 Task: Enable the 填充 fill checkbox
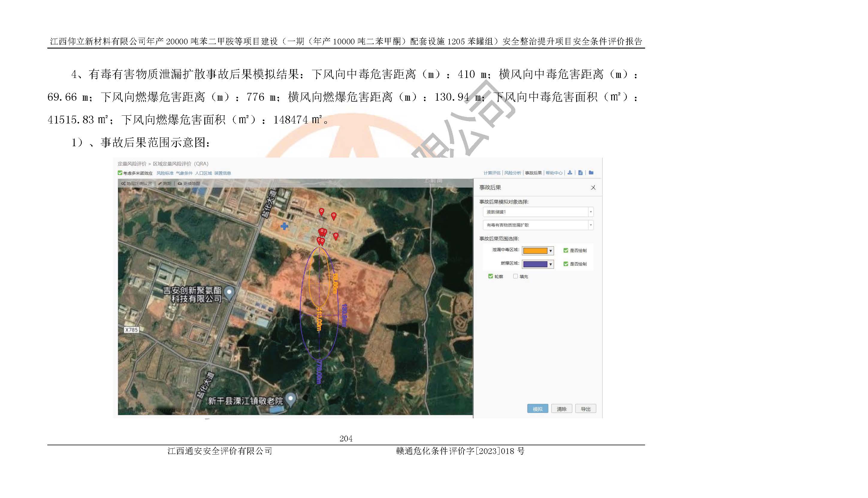(x=515, y=276)
